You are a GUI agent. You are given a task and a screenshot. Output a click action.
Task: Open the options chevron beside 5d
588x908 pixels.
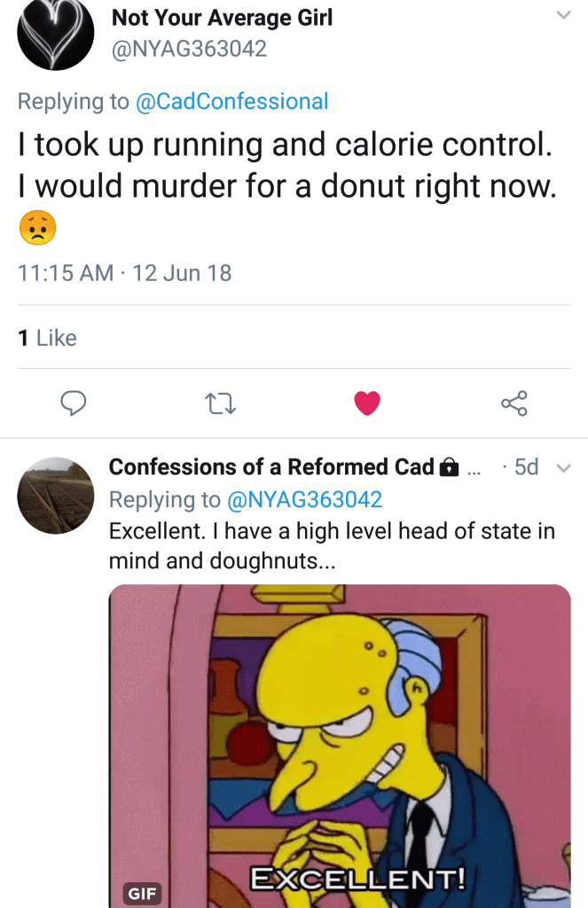click(x=562, y=467)
